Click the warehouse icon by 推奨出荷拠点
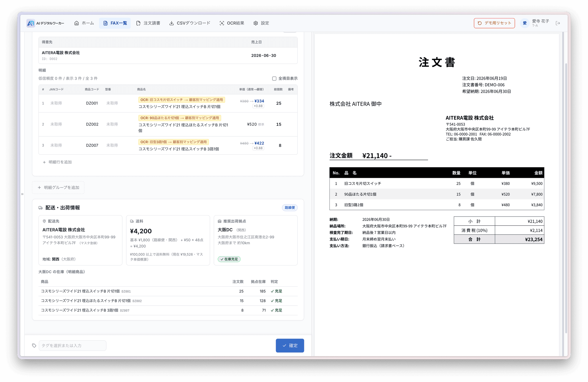588x382 pixels. coord(220,221)
